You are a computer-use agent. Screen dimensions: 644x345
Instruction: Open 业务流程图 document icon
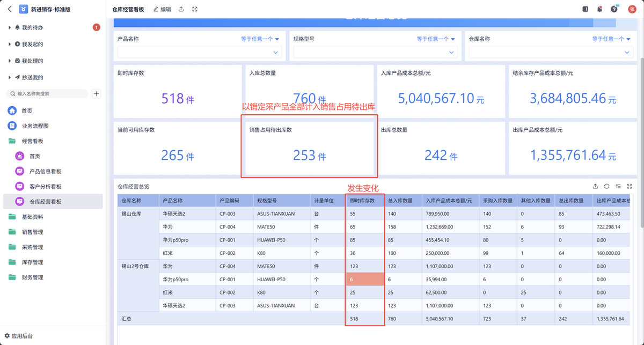pyautogui.click(x=12, y=126)
